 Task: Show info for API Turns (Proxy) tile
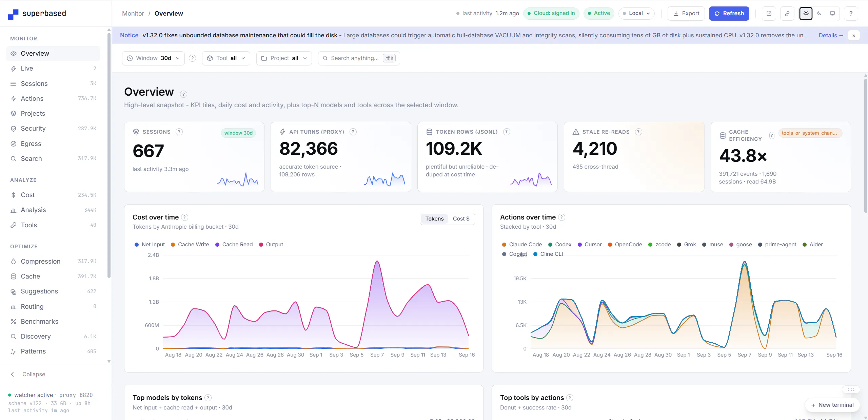[x=353, y=132]
